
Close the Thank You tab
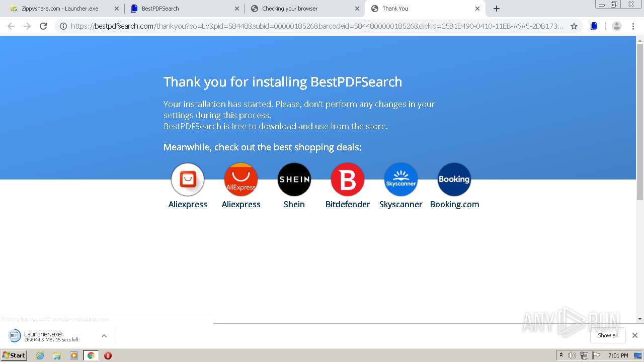[477, 9]
